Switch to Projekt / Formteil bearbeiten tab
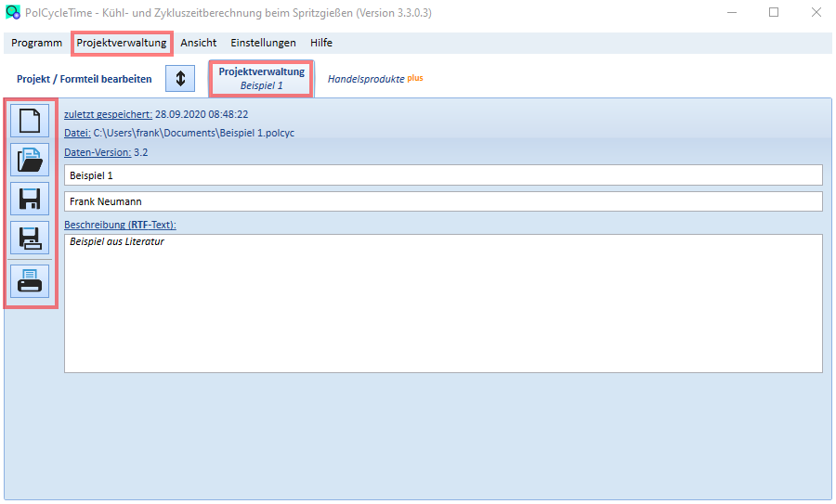 [x=85, y=79]
